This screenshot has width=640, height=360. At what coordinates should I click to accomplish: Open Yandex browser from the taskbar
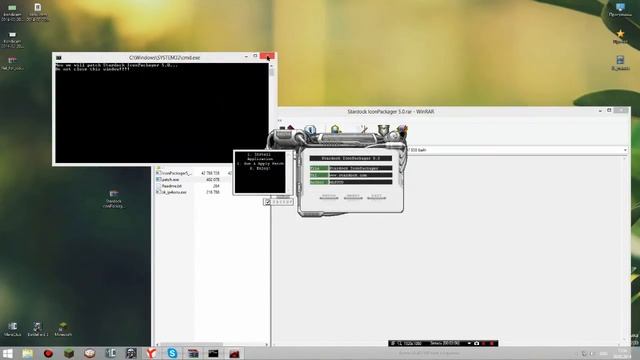[151, 353]
